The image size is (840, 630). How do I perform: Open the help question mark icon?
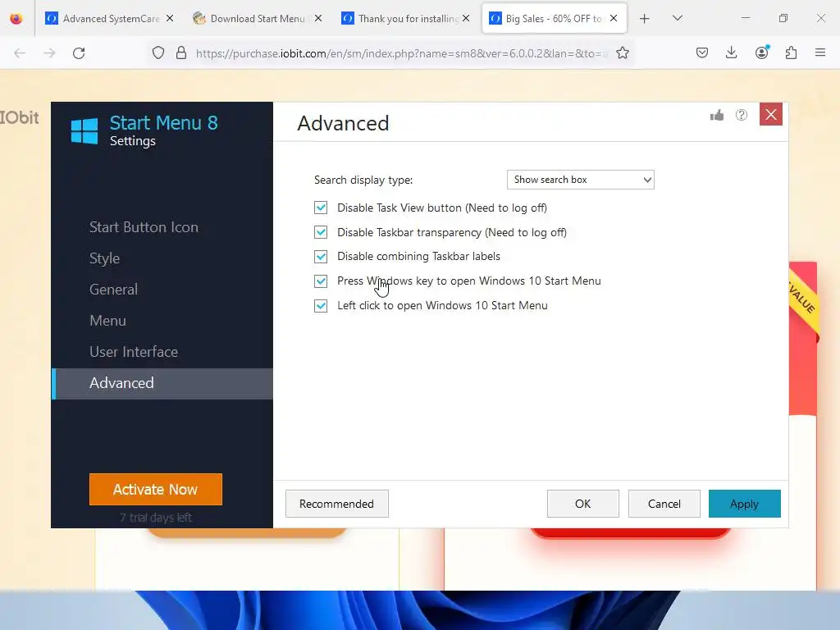[x=742, y=115]
